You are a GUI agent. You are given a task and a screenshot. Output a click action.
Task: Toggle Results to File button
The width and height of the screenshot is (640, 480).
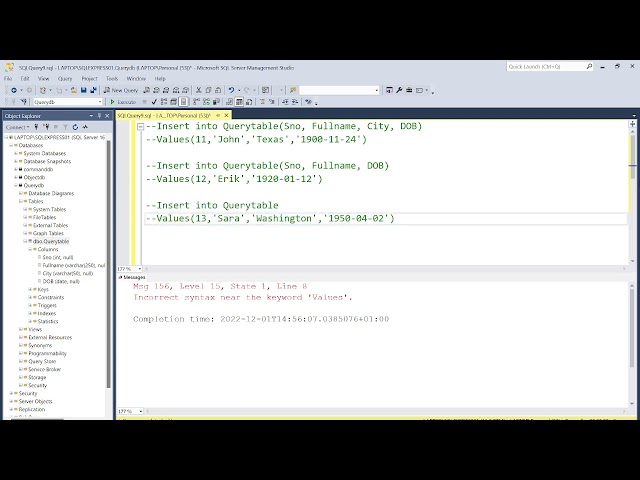click(249, 102)
